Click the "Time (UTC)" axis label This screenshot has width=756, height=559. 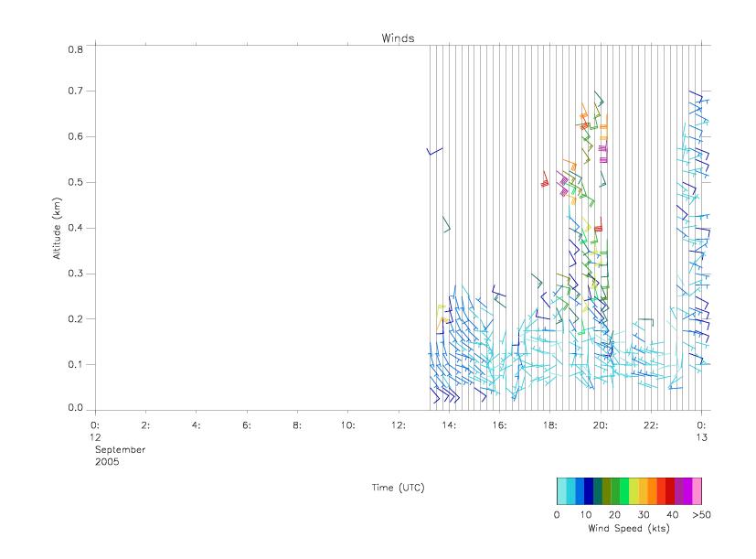(398, 488)
